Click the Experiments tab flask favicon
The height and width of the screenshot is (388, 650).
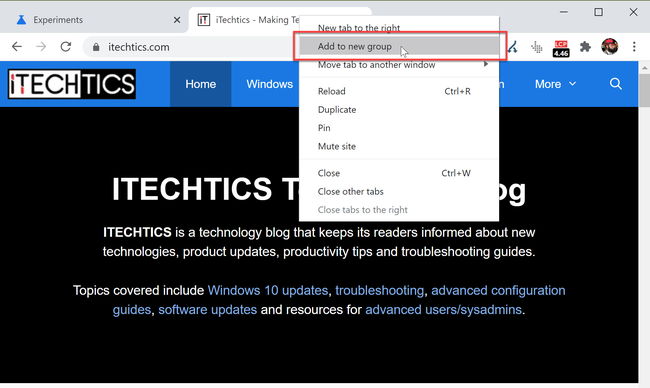(x=21, y=19)
